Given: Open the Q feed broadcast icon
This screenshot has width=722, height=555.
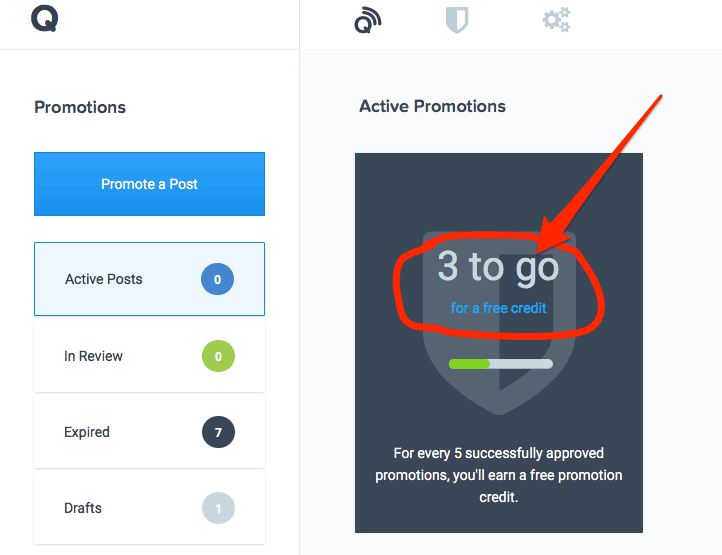Looking at the screenshot, I should (367, 20).
